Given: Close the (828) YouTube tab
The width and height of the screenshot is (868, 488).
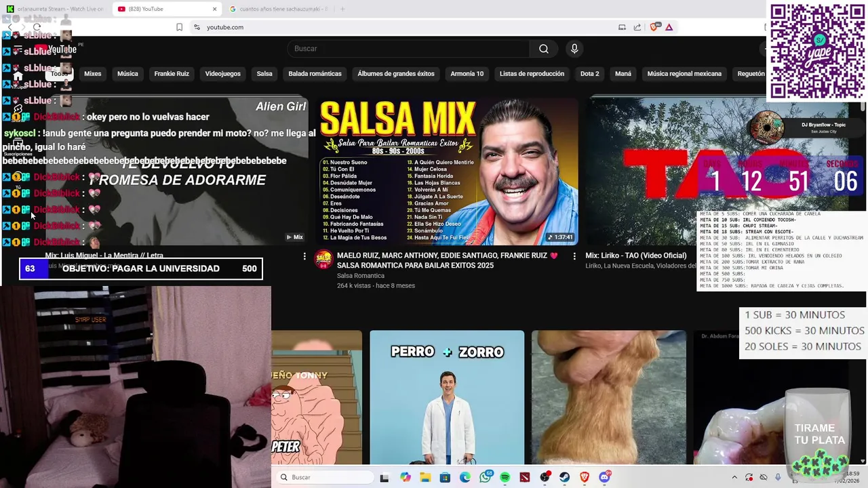Looking at the screenshot, I should click(x=215, y=9).
